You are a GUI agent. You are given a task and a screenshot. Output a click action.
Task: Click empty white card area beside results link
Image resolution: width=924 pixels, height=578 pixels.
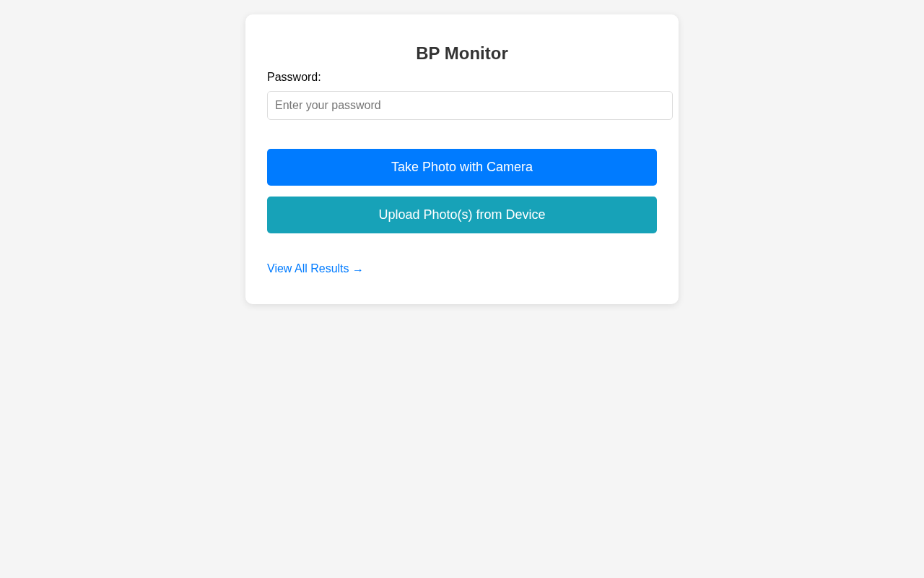point(520,269)
